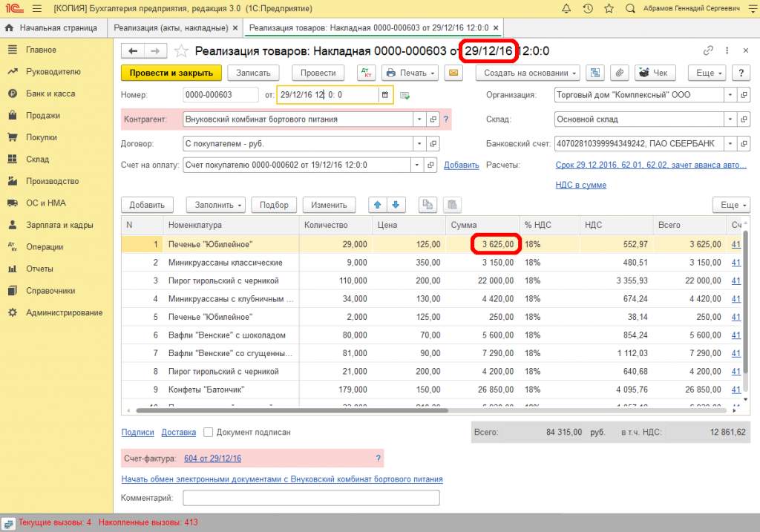Click into the Комментарий input field

tap(311, 498)
